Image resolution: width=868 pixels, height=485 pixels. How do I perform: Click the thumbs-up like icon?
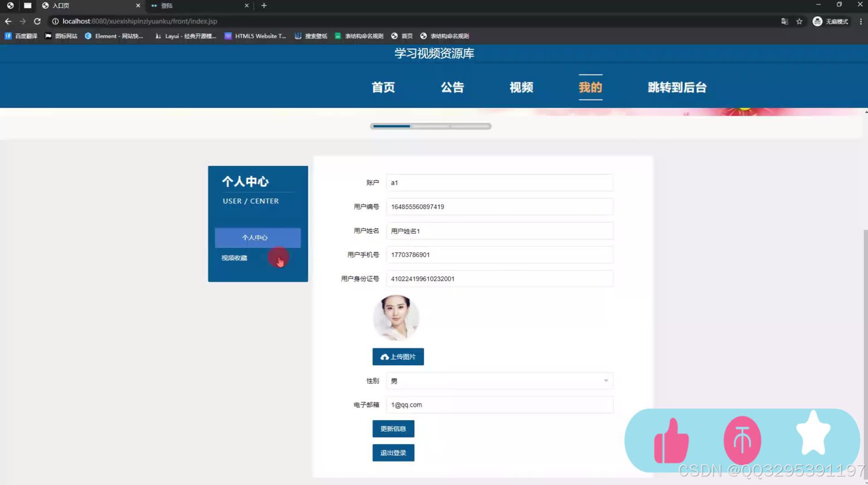[x=671, y=441]
